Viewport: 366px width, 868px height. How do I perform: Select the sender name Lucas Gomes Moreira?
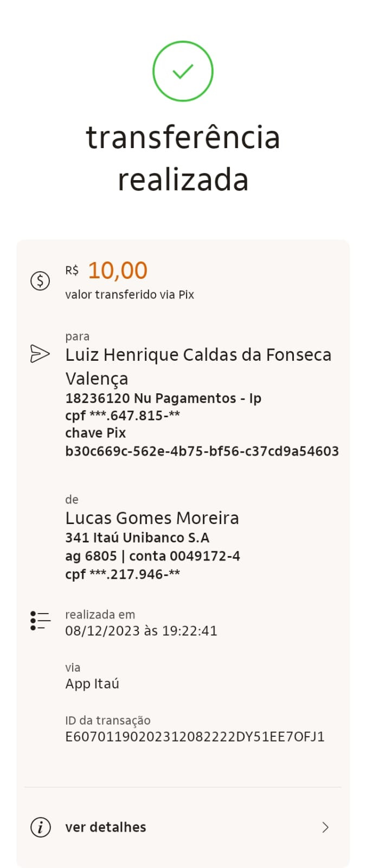[152, 518]
